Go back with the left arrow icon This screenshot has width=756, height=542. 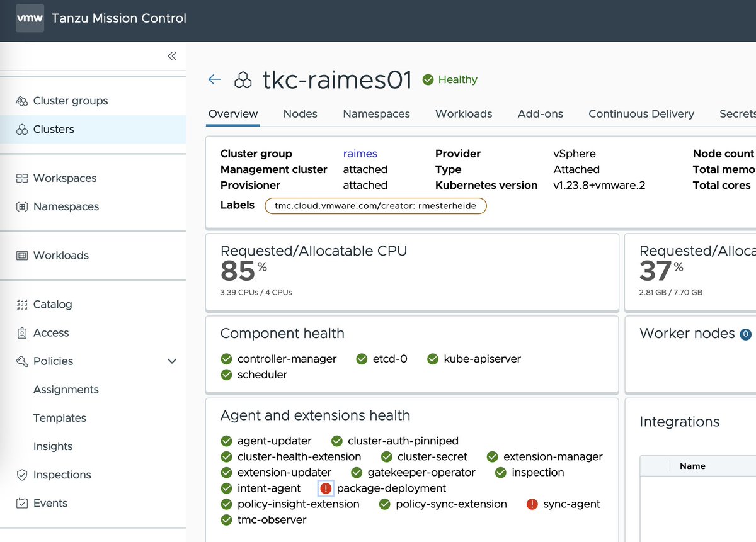click(x=215, y=79)
